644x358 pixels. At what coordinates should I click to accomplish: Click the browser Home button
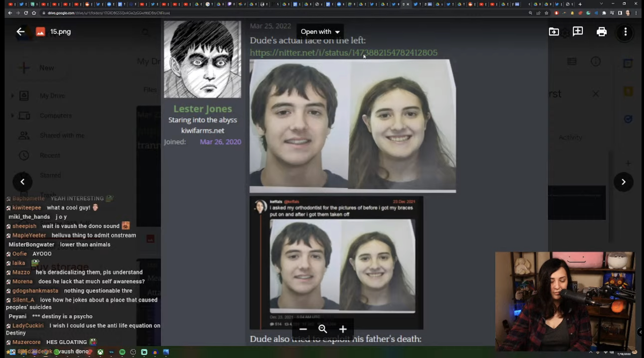click(34, 13)
